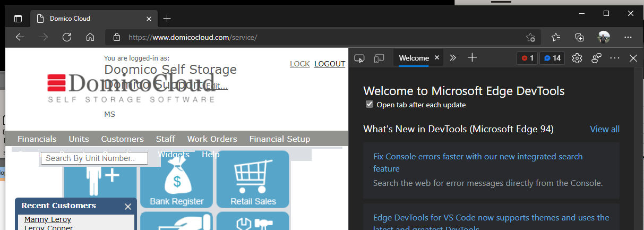Open the Widgets menu
Image resolution: width=644 pixels, height=230 pixels.
[174, 155]
